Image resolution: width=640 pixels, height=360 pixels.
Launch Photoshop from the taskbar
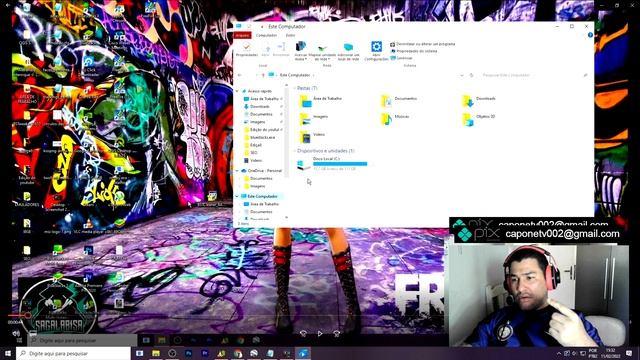(x=188, y=353)
